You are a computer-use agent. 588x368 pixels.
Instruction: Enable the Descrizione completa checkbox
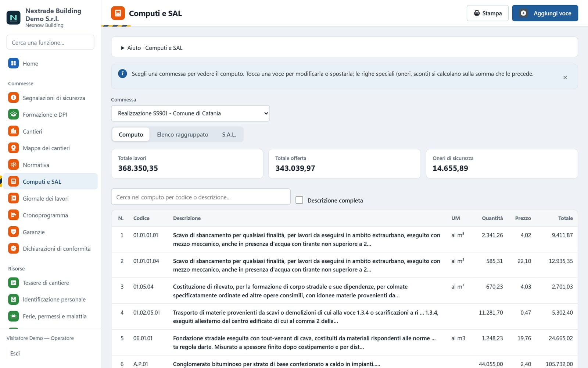(300, 200)
